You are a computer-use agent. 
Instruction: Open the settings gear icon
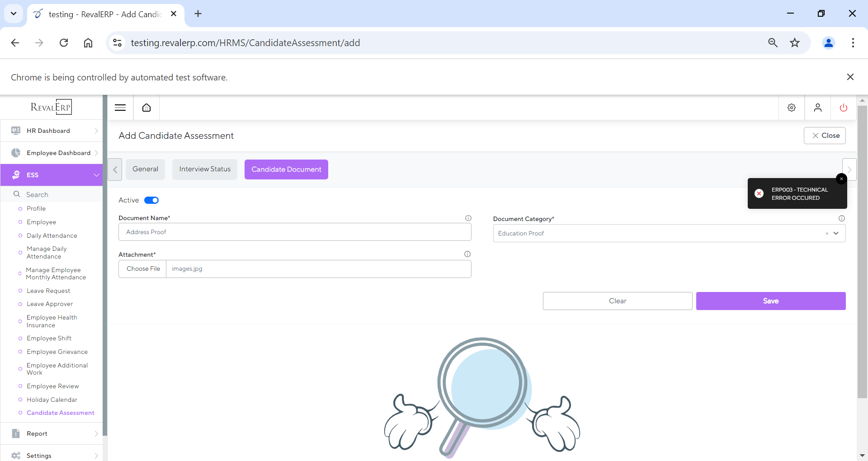(791, 108)
